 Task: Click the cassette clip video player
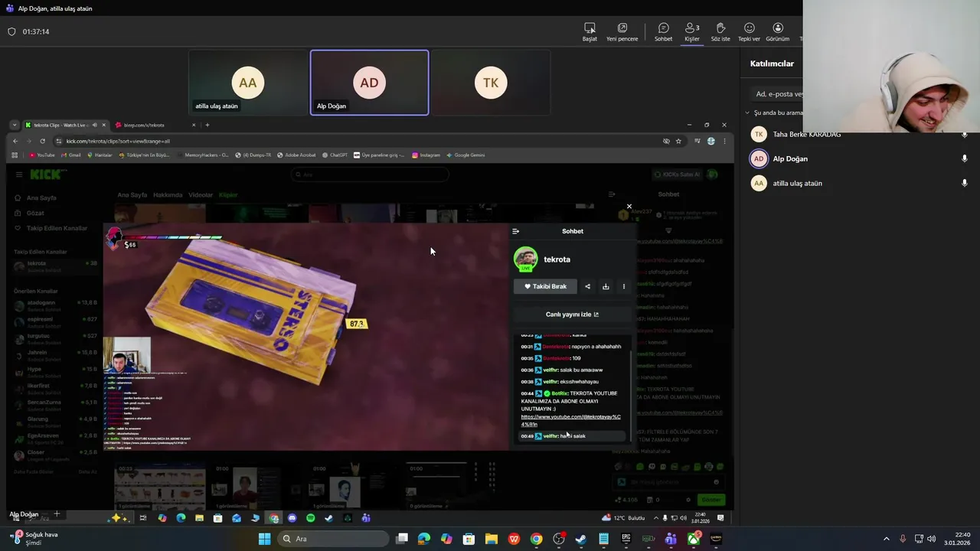(x=306, y=337)
